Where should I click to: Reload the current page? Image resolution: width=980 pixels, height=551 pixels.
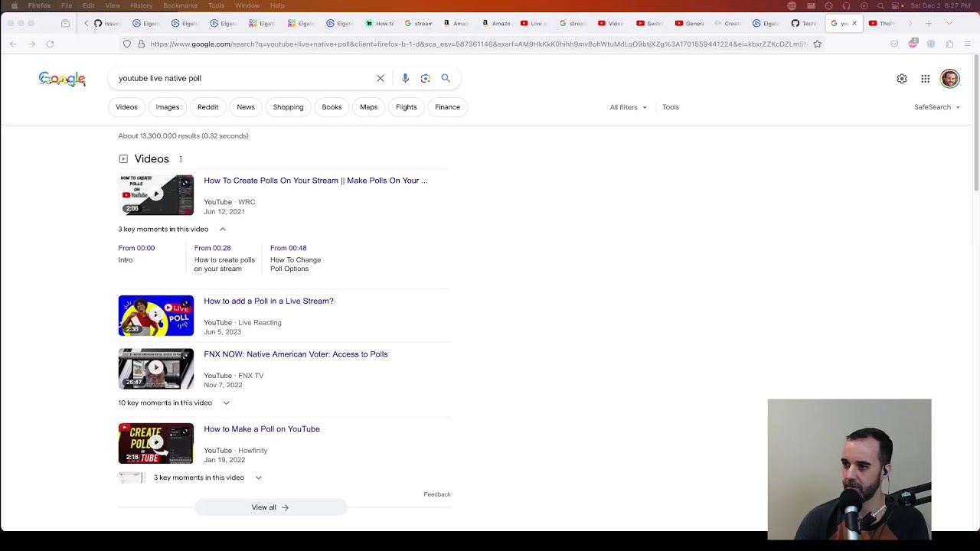(x=50, y=44)
